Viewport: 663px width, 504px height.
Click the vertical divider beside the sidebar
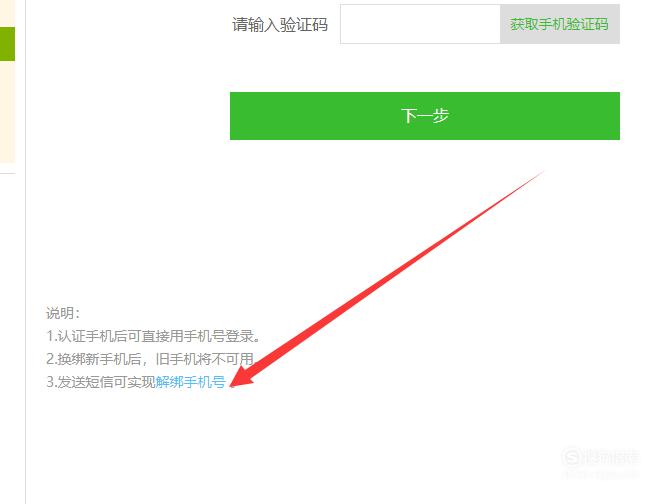(x=25, y=252)
